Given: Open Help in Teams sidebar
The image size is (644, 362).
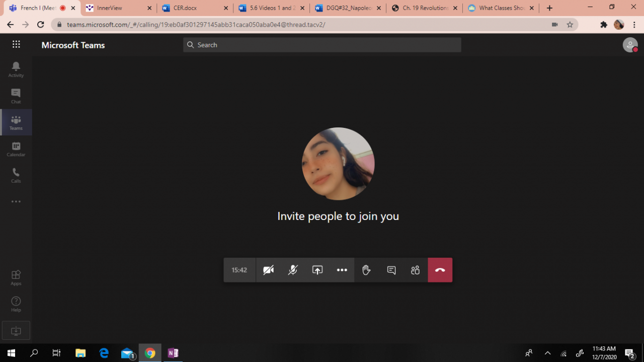Looking at the screenshot, I should point(16,304).
